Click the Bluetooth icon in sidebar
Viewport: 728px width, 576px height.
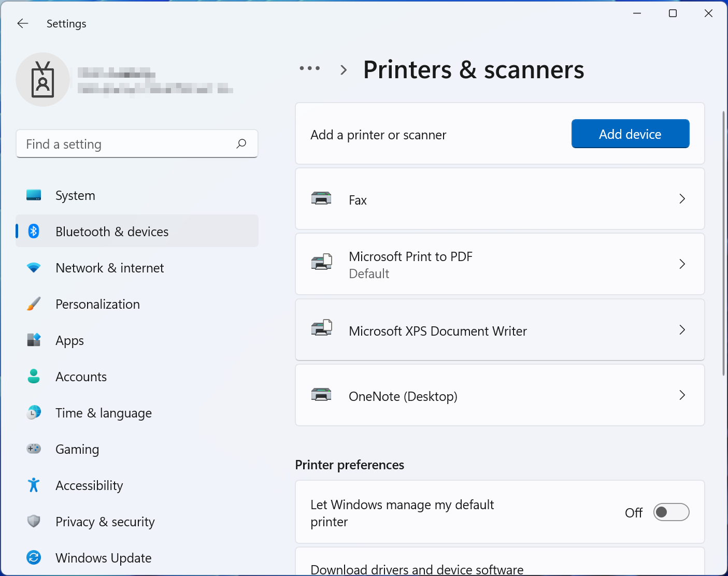point(34,231)
